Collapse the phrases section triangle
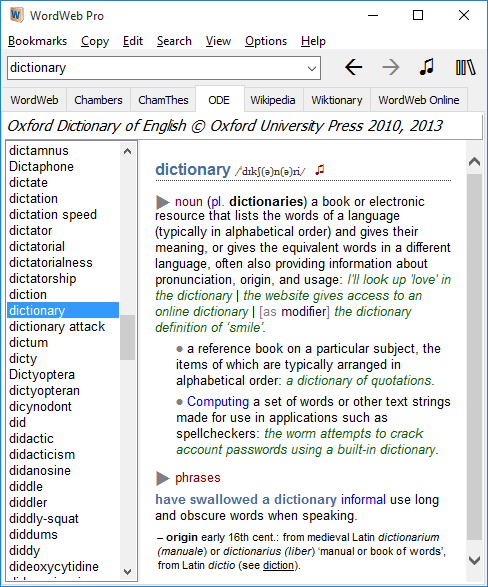Viewport: 488px width, 587px height. (162, 478)
